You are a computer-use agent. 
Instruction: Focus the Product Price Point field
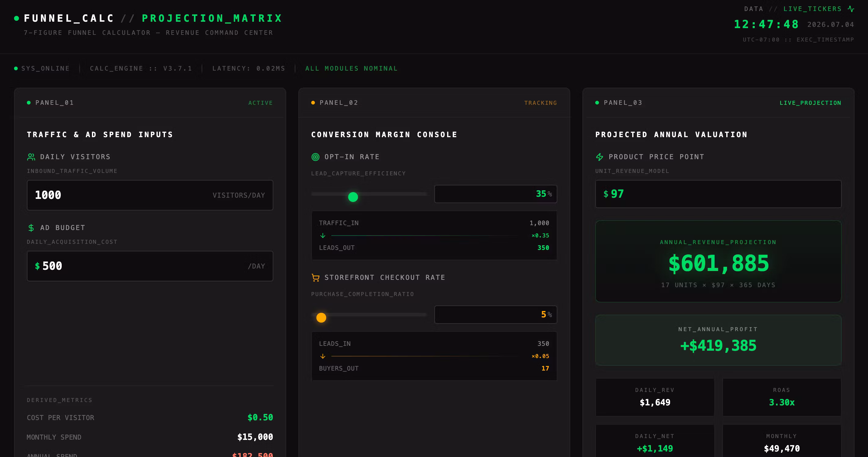pos(718,194)
